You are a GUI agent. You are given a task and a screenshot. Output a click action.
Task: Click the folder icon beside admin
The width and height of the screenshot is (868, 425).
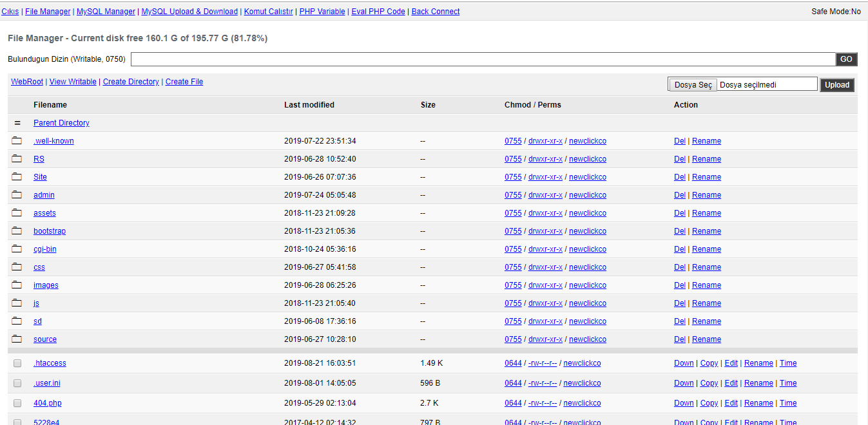pyautogui.click(x=17, y=195)
